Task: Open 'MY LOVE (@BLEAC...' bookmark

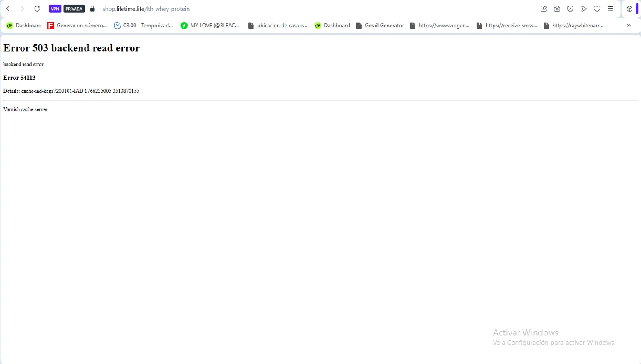Action: point(210,26)
